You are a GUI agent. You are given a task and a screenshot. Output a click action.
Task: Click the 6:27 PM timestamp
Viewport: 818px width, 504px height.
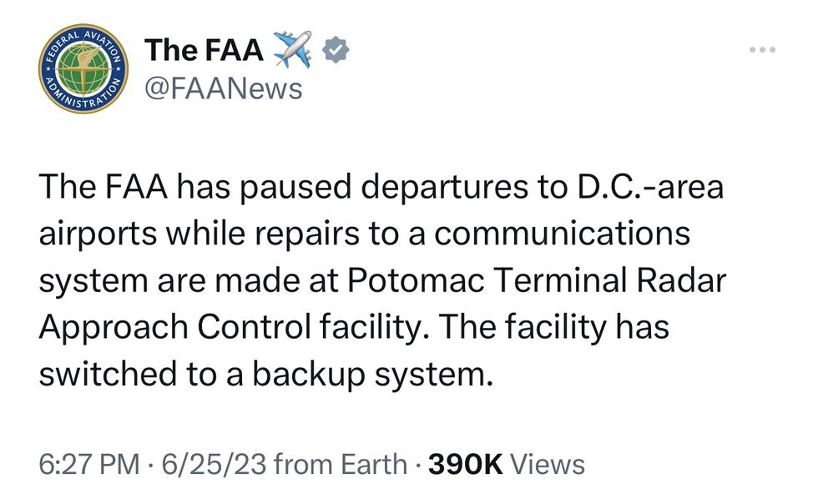[81, 464]
